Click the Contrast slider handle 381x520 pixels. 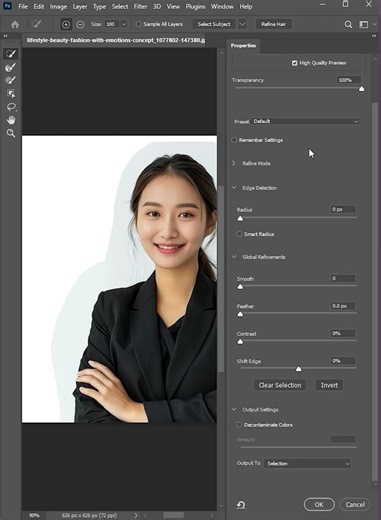[x=240, y=342]
